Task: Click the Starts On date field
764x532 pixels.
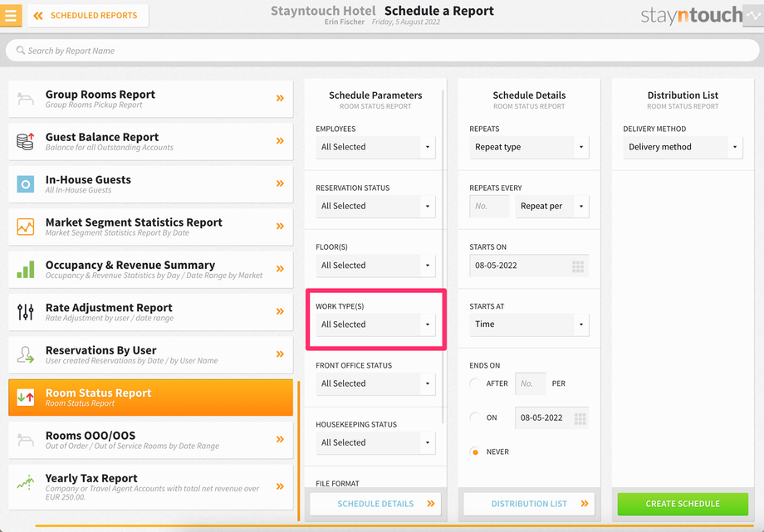Action: click(529, 266)
